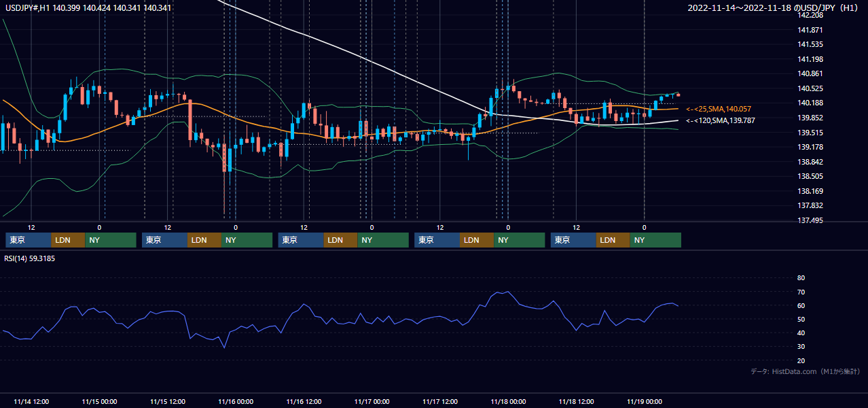Choose the 137.832 axis value
This screenshot has height=408, width=868.
pos(810,205)
